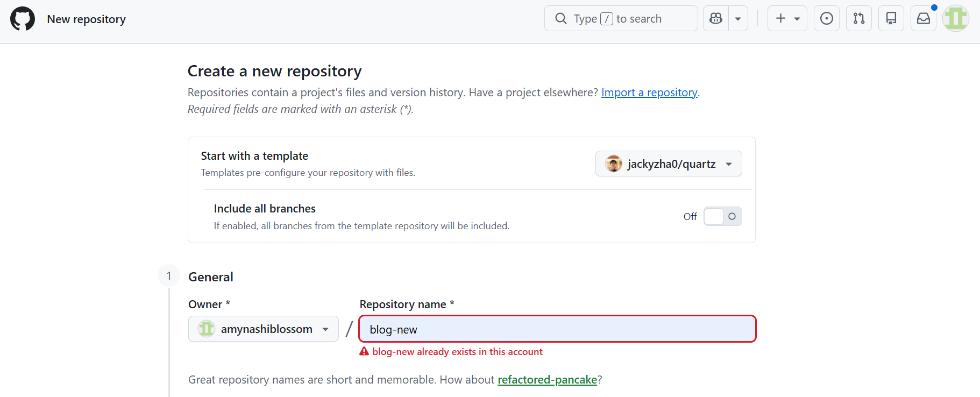Expand the Copilot dropdown arrow
The image size is (980, 397).
click(738, 19)
